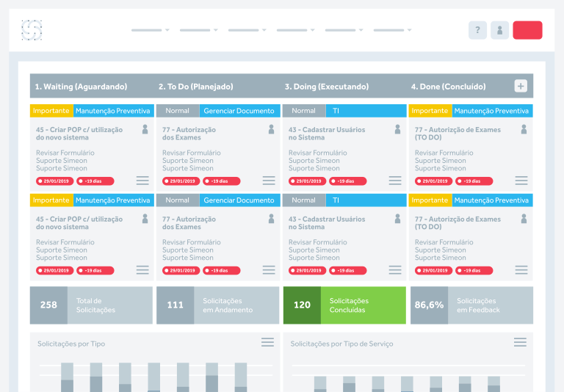
Task: Open hamburger menu of first Doing card
Action: coord(395,181)
